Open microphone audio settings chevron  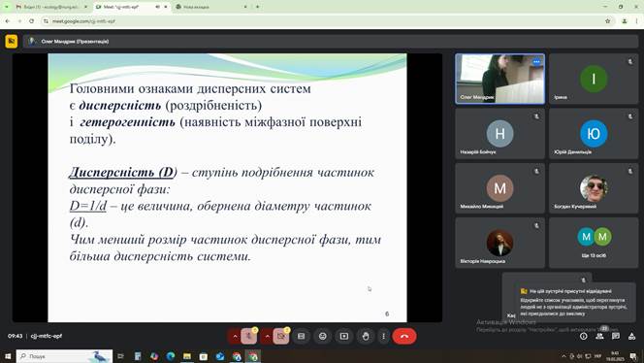point(235,336)
